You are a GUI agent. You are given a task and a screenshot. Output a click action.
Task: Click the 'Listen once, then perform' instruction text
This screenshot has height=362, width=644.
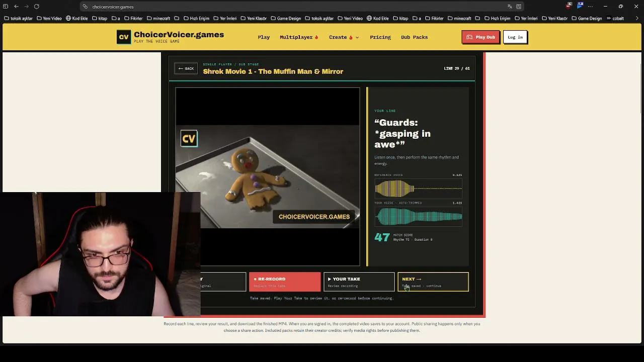417,160
